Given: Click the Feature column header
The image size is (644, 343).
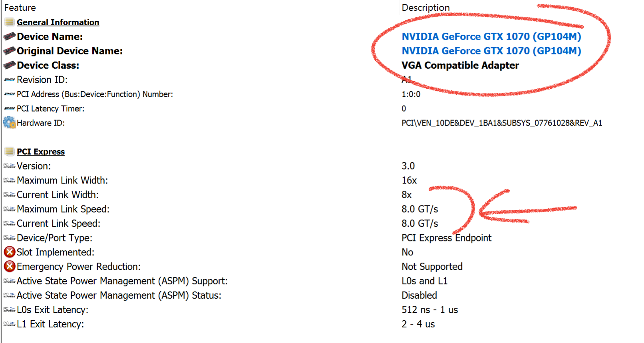Looking at the screenshot, I should tap(20, 8).
